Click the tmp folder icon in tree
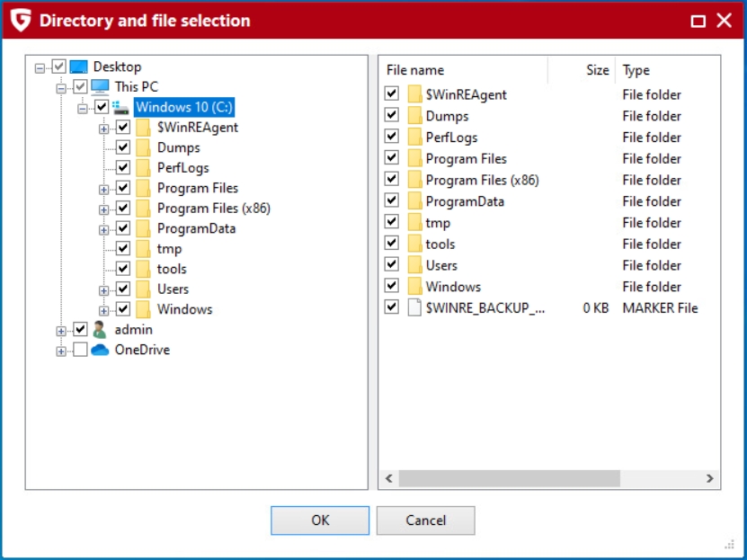The image size is (747, 560). click(143, 249)
